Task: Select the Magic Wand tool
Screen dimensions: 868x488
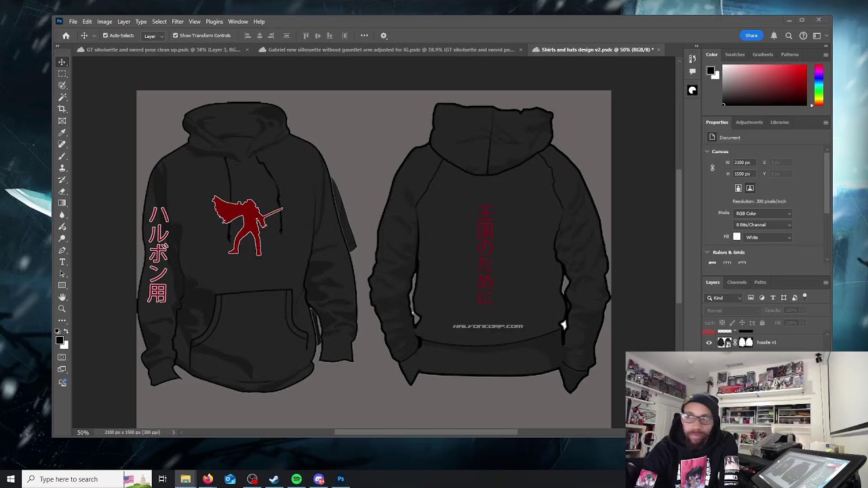Action: [62, 97]
